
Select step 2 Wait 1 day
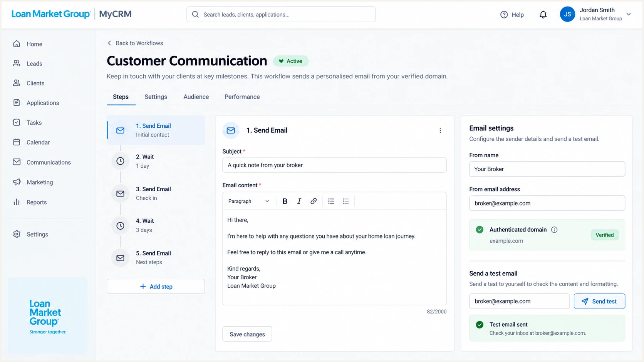click(156, 161)
